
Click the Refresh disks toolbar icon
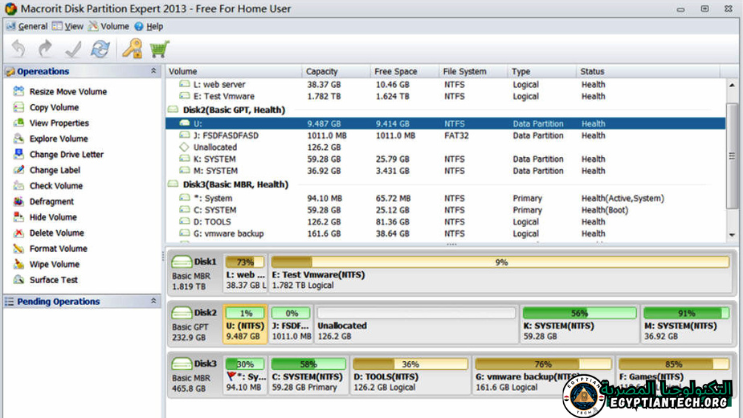pos(100,49)
